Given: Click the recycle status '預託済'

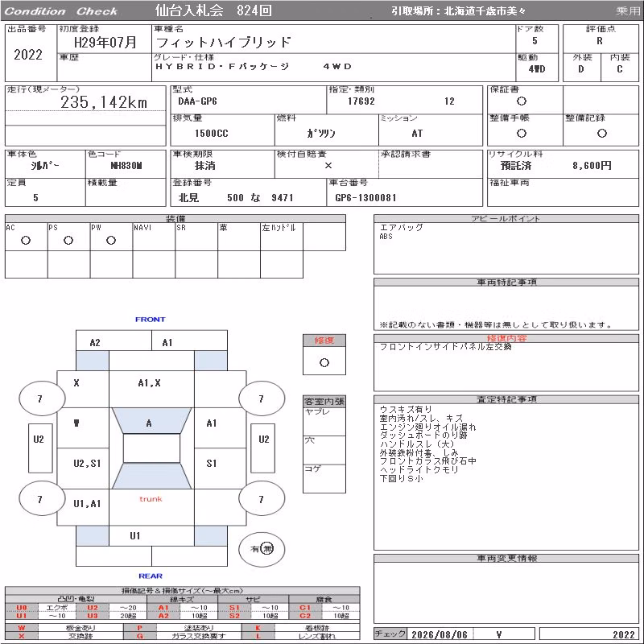Looking at the screenshot, I should click(516, 166).
